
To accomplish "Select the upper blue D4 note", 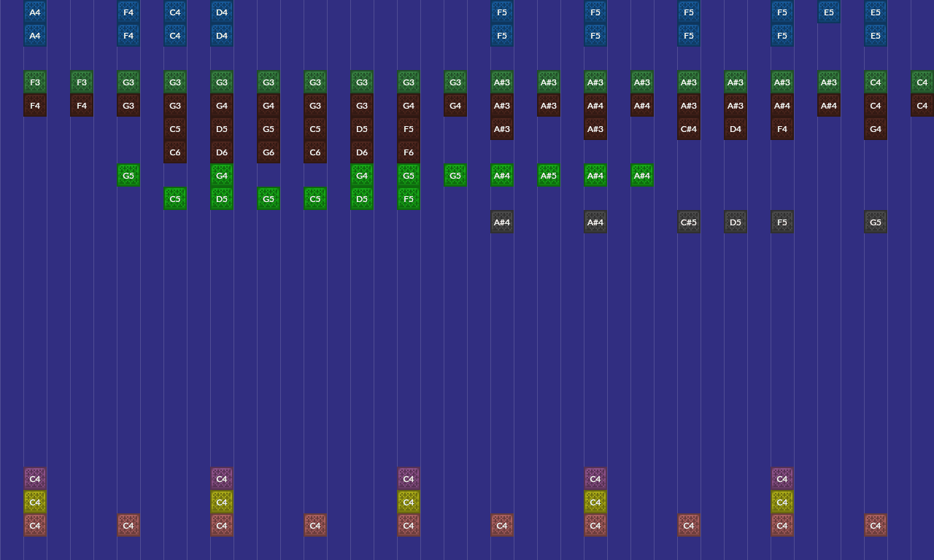I will click(222, 12).
